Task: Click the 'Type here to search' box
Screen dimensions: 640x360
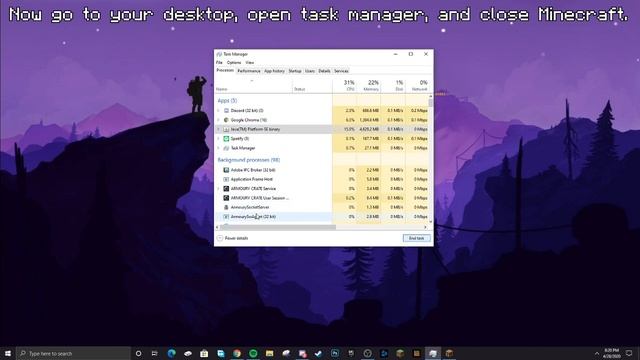Action: click(73, 353)
